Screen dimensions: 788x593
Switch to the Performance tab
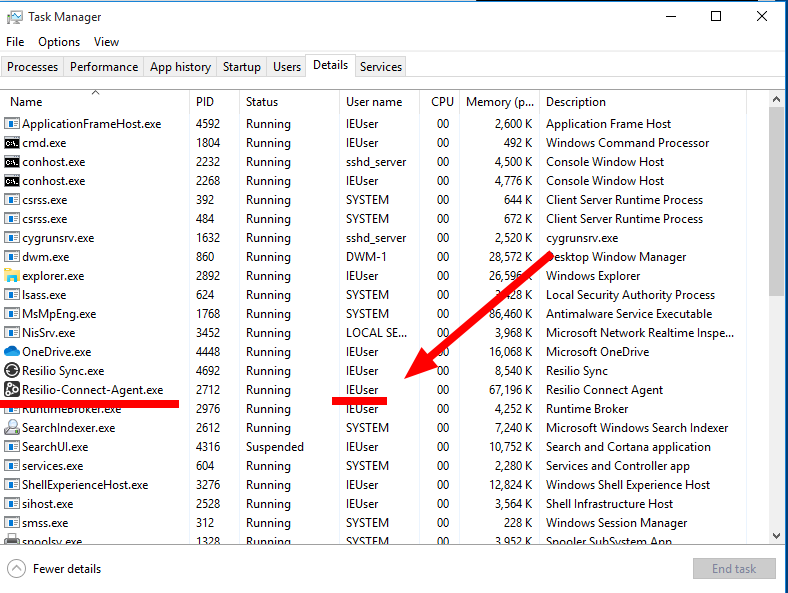click(x=104, y=67)
